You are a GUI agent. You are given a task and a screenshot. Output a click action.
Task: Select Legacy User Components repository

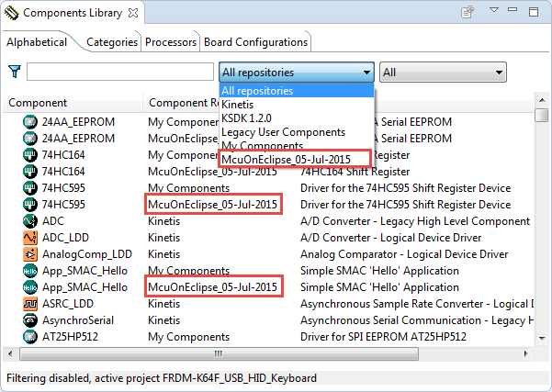(x=283, y=132)
